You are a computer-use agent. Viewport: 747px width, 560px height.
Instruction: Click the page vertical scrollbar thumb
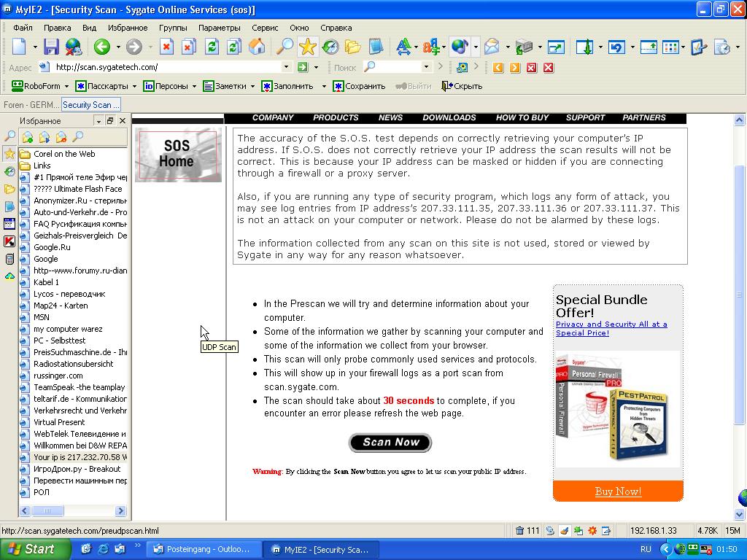coord(739,295)
